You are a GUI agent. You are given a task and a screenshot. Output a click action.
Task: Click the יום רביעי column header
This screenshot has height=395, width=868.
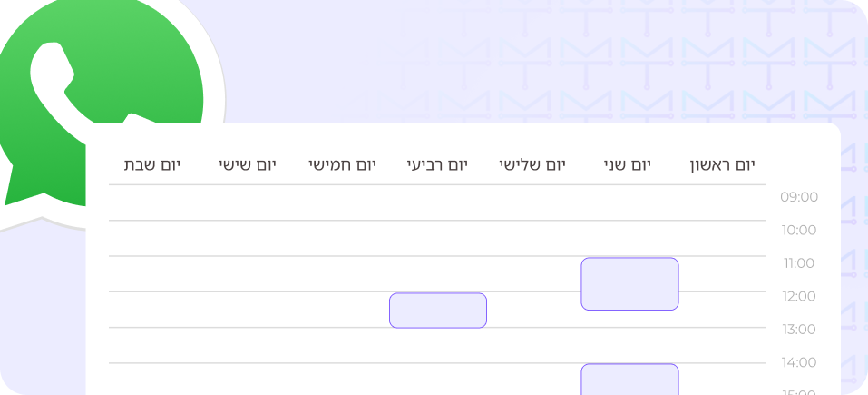click(x=437, y=164)
